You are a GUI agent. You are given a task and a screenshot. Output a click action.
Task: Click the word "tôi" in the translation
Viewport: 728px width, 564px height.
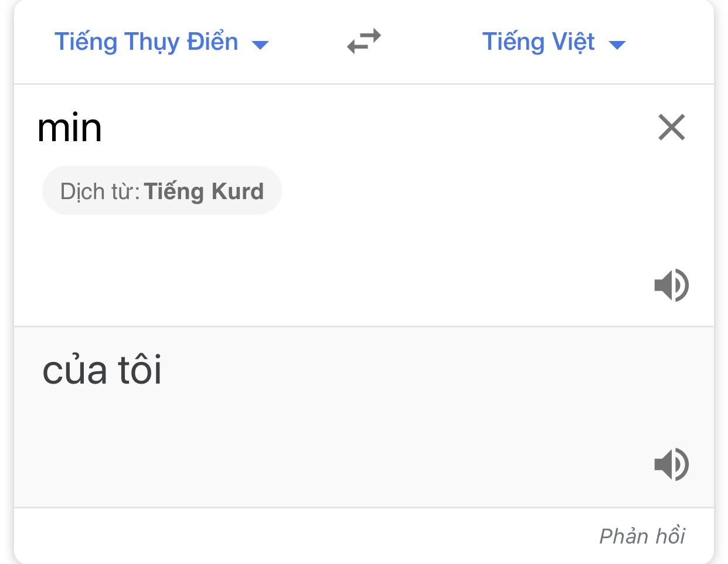click(140, 370)
